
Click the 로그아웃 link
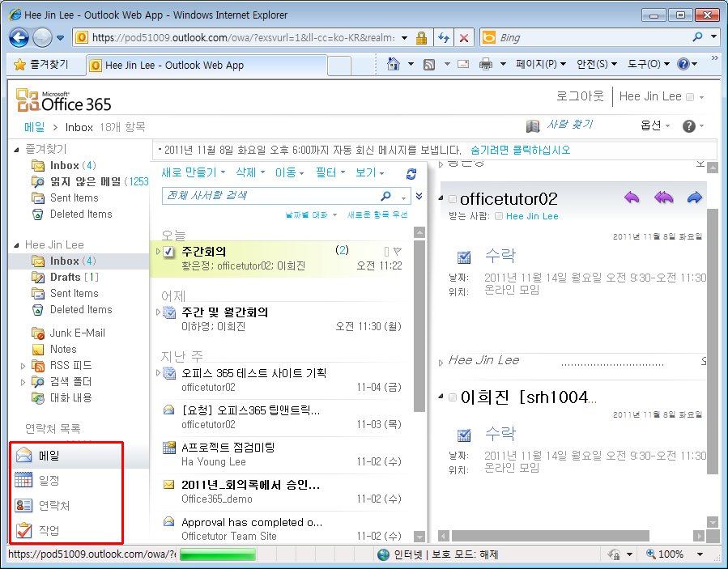coord(580,96)
